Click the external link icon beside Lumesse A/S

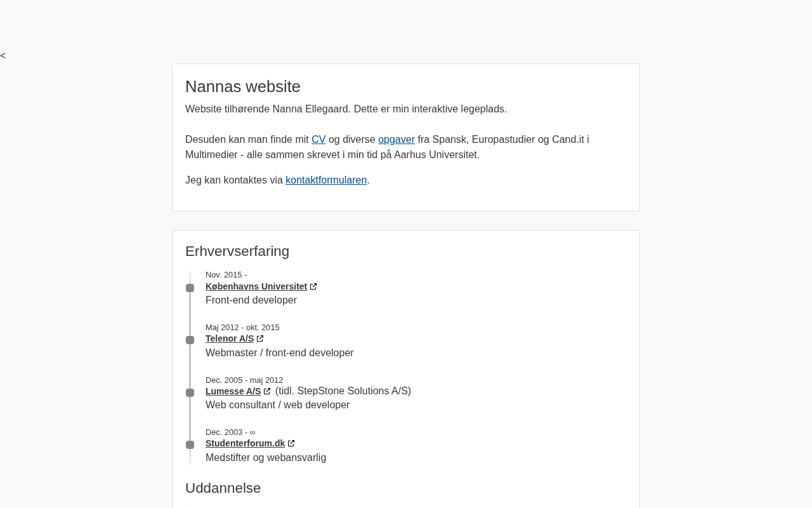coord(267,392)
